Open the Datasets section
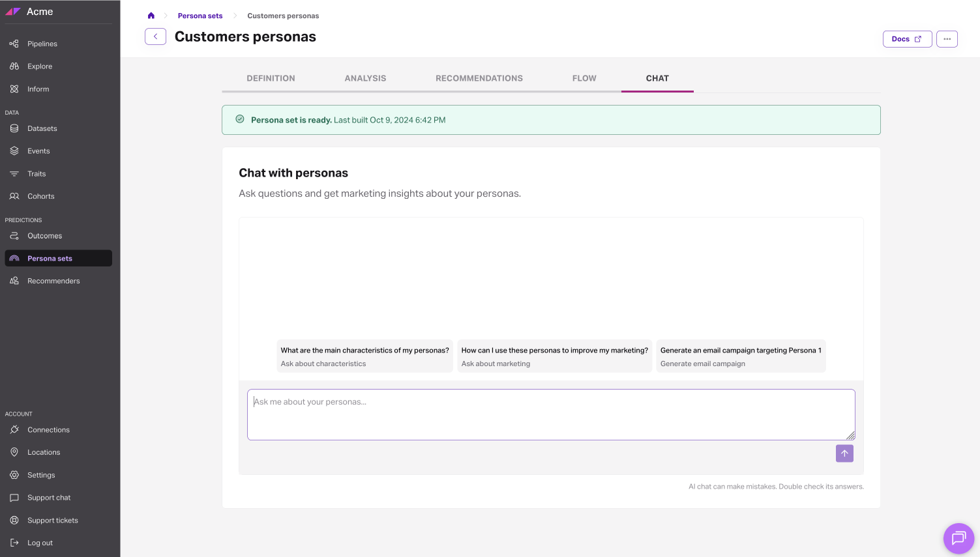The image size is (980, 557). (x=42, y=128)
